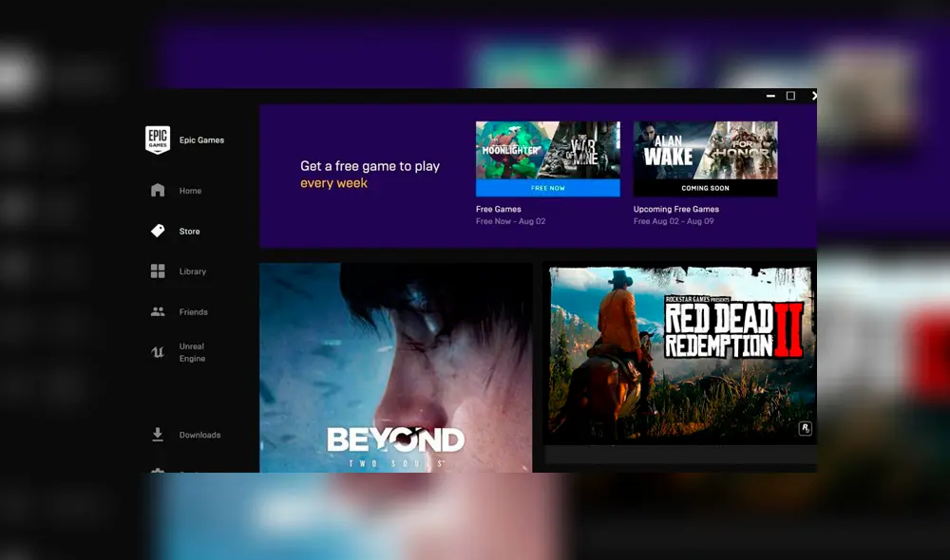The height and width of the screenshot is (560, 950).
Task: Click the Friends people icon
Action: click(x=158, y=311)
